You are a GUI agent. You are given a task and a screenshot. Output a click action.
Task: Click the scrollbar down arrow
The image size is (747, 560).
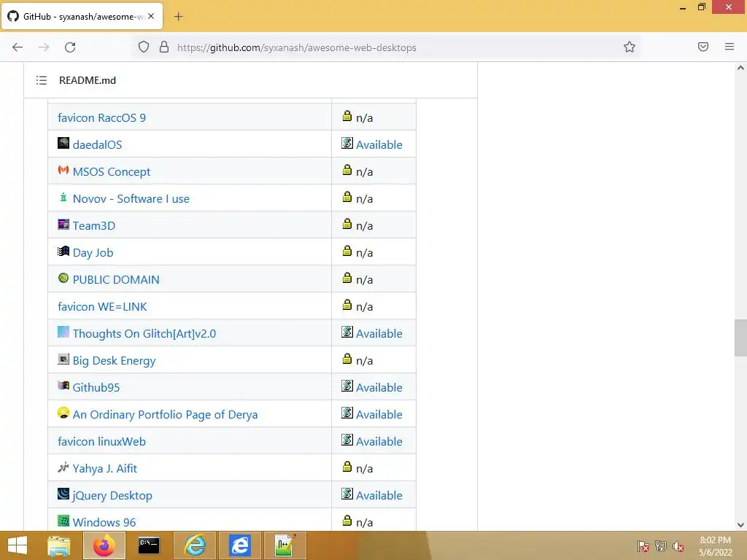740,525
